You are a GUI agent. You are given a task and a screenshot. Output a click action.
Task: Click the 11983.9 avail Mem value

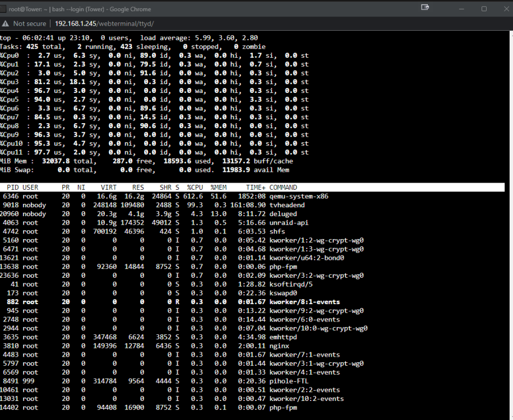click(x=236, y=170)
